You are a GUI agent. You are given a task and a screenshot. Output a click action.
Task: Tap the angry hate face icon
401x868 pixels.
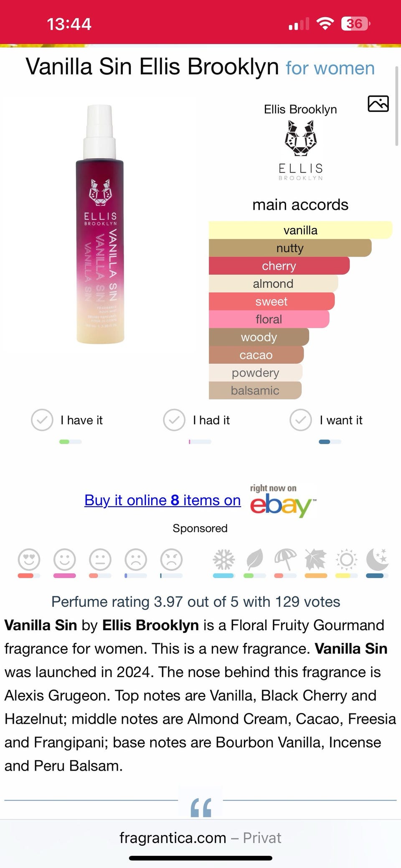pos(171,559)
